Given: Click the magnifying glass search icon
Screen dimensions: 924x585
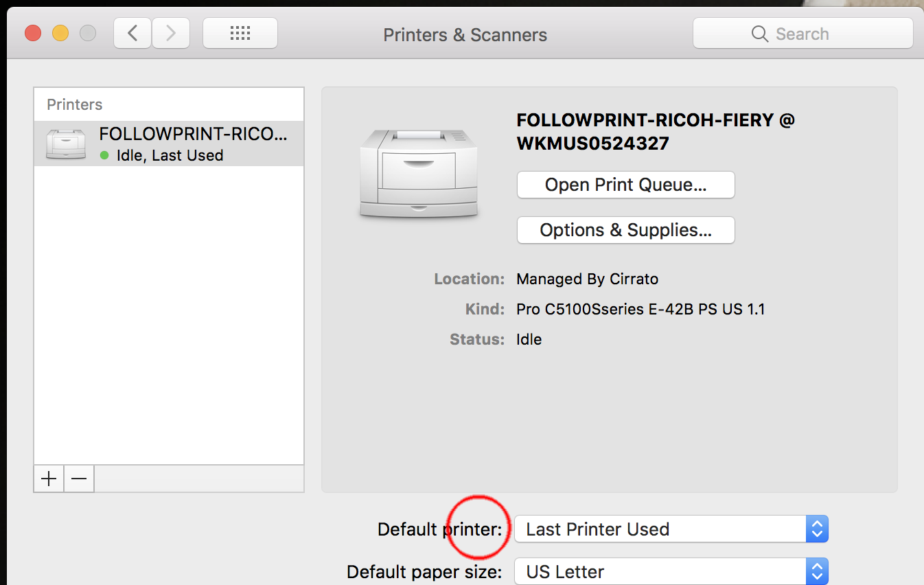Looking at the screenshot, I should (759, 34).
